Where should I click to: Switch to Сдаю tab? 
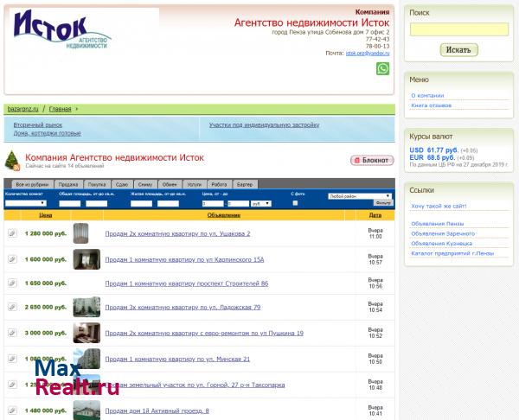[122, 184]
